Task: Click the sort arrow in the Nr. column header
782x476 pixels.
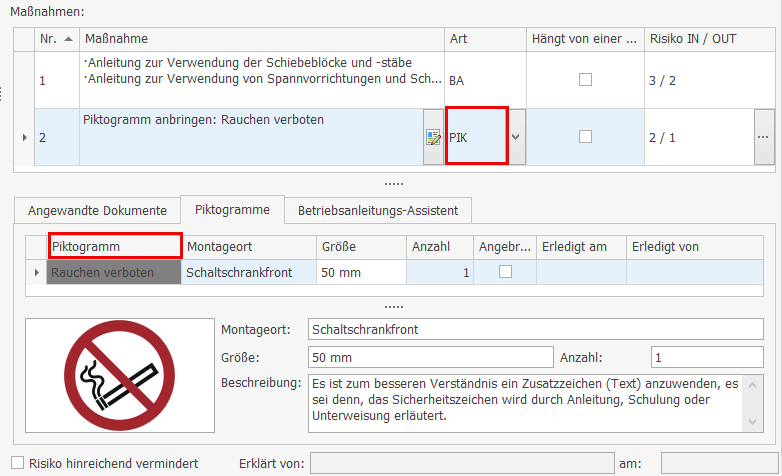Action: click(68, 38)
